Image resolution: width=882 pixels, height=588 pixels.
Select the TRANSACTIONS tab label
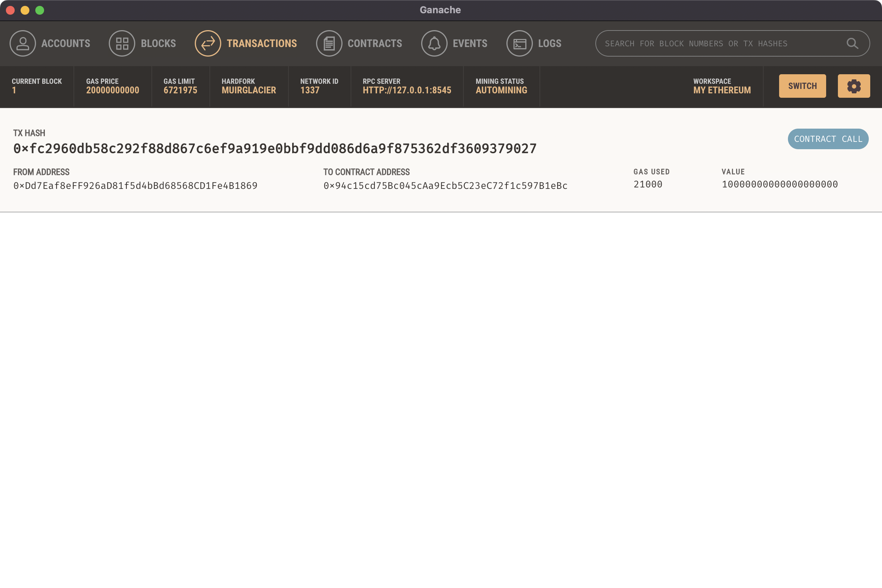coord(262,43)
